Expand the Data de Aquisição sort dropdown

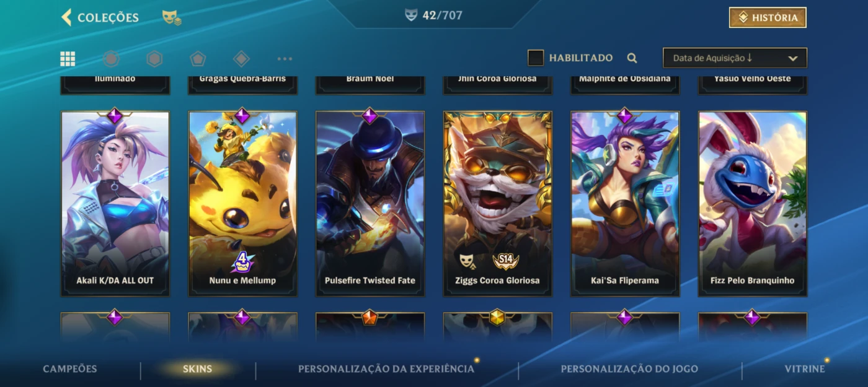pos(735,58)
